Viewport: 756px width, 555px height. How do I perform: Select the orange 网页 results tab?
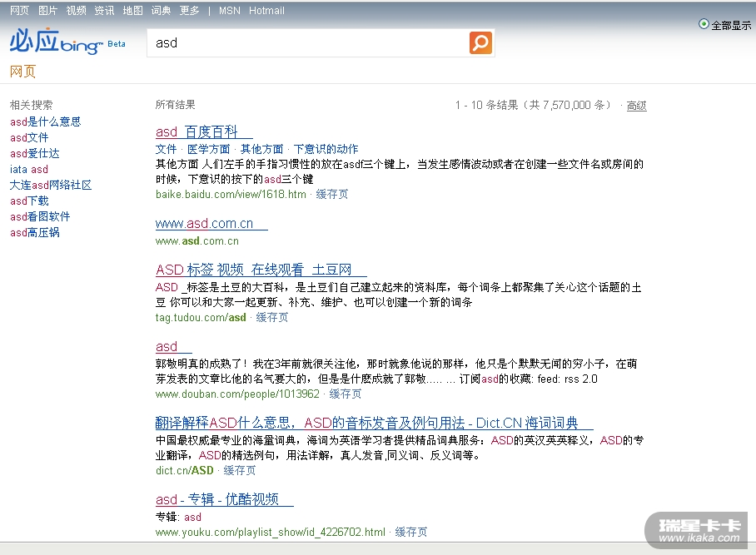click(22, 72)
